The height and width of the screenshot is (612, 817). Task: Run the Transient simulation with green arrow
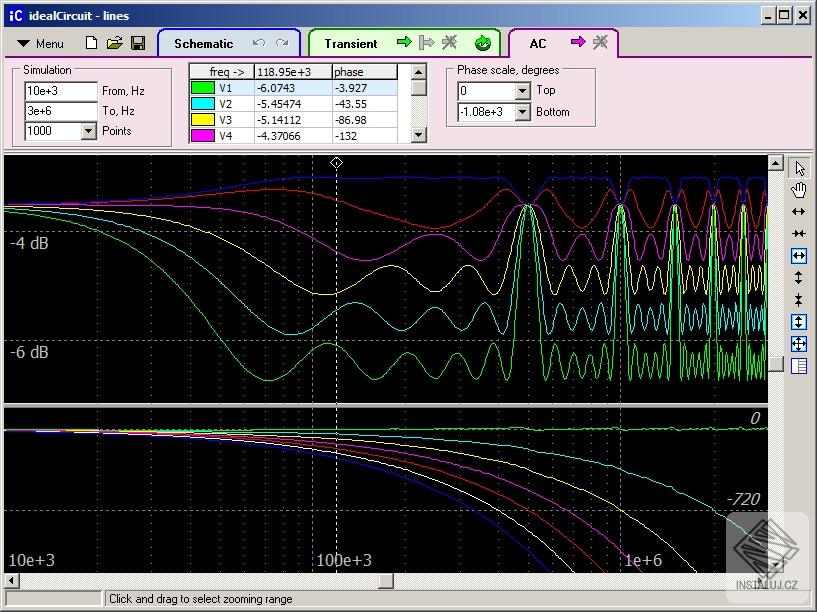coord(404,43)
